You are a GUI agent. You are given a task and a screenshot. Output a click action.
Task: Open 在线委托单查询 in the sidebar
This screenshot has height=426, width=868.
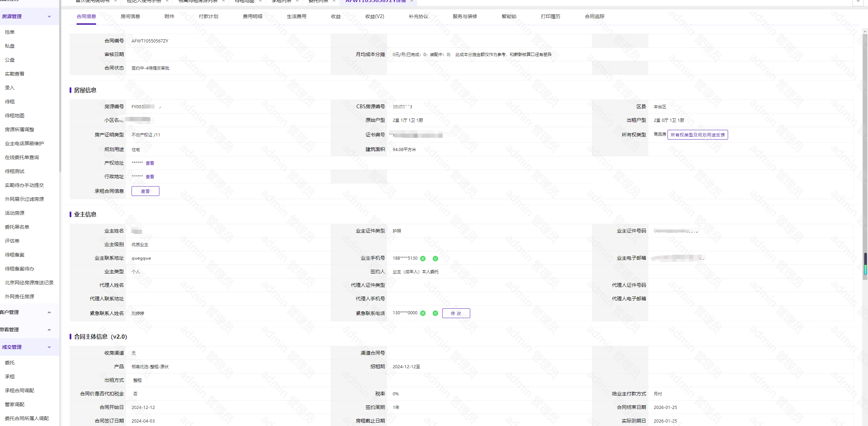(x=22, y=157)
